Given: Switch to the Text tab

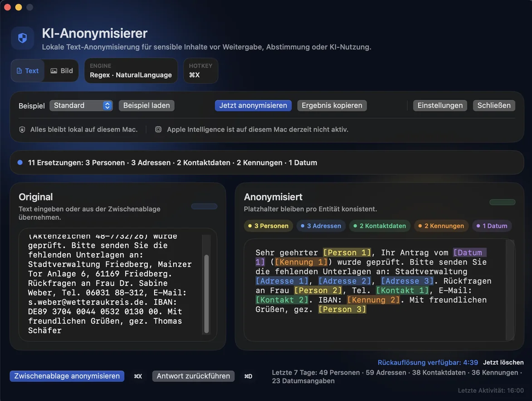Looking at the screenshot, I should pyautogui.click(x=28, y=71).
